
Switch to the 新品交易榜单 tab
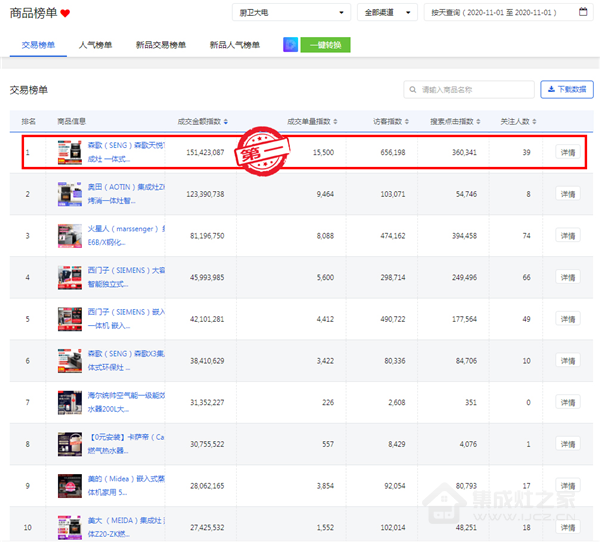161,45
